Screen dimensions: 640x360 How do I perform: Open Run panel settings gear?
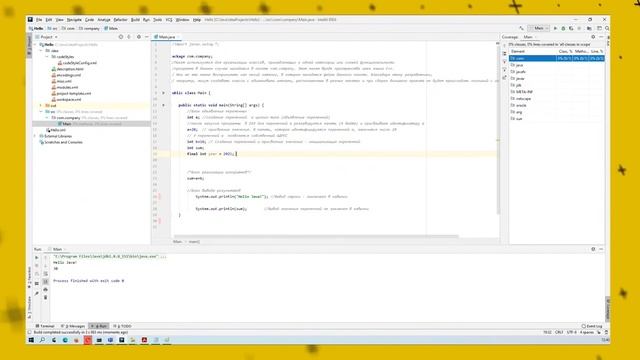coord(593,249)
